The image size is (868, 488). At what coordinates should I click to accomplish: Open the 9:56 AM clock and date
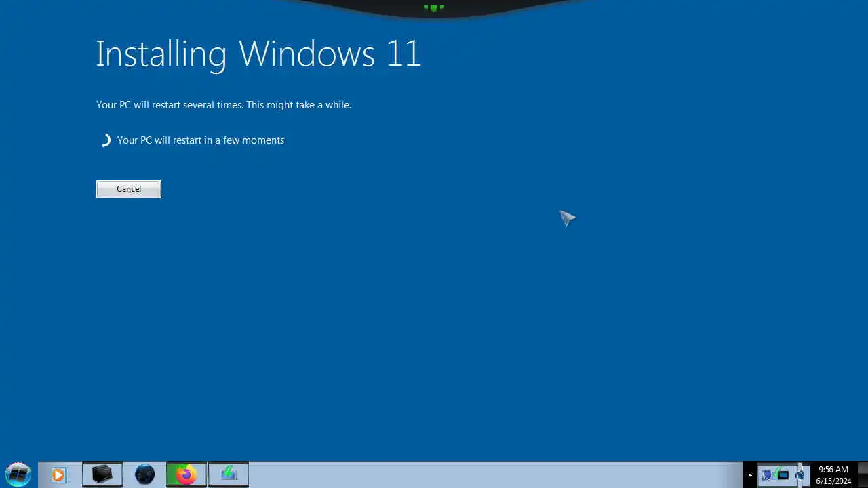tap(833, 475)
